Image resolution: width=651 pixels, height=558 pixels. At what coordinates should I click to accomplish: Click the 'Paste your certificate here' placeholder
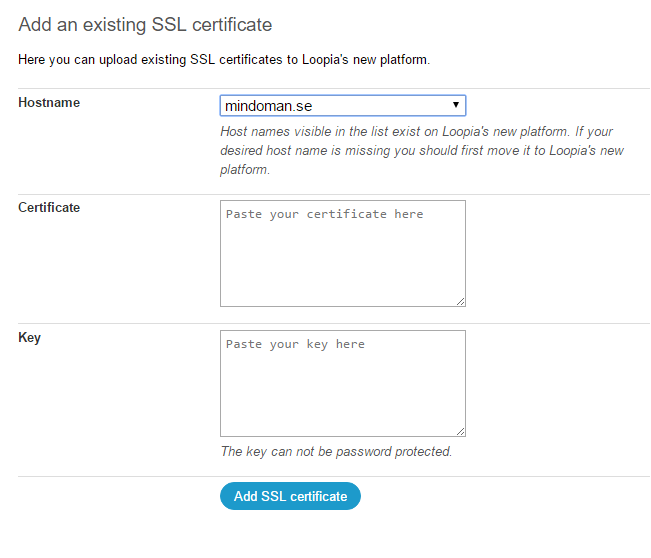325,214
